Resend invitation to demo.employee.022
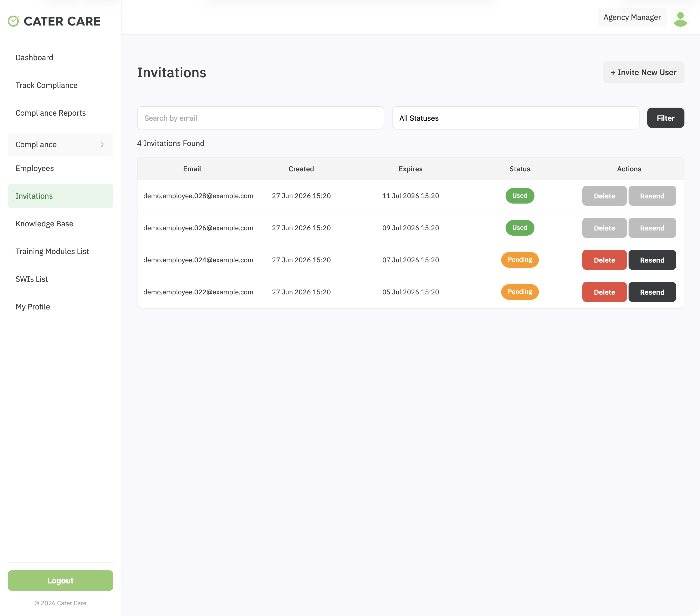The image size is (700, 616). 652,292
